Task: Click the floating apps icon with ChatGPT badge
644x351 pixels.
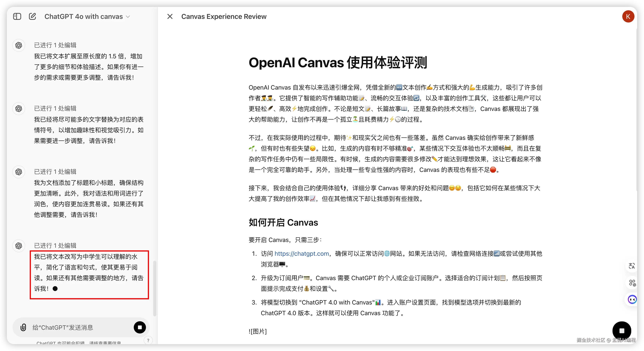Action: (x=632, y=283)
